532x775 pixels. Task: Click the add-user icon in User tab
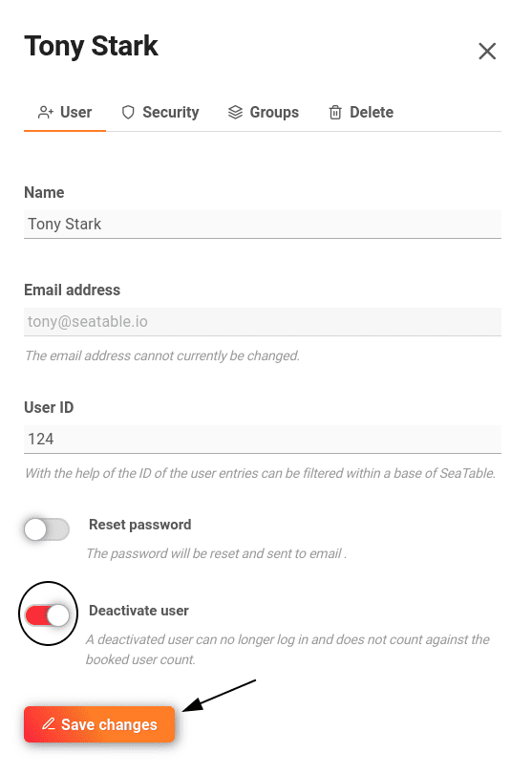tap(46, 113)
